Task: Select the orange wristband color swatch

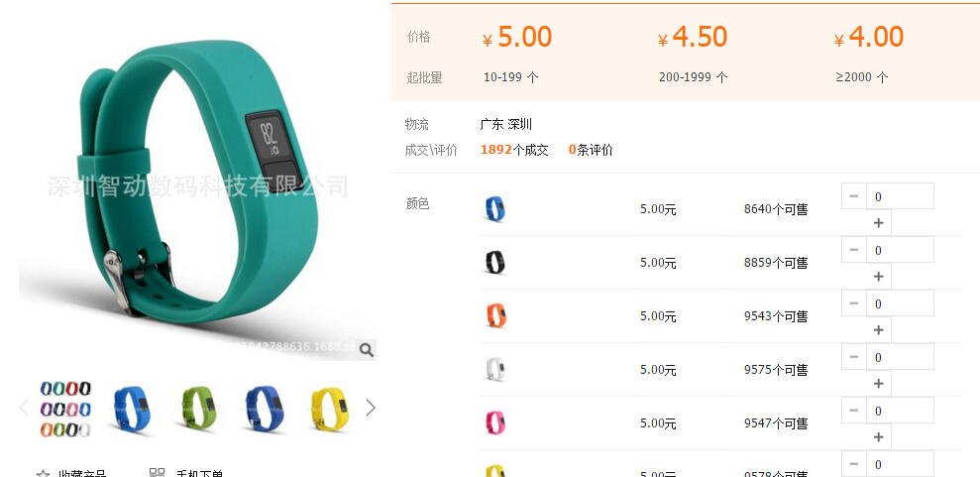Action: (x=495, y=315)
